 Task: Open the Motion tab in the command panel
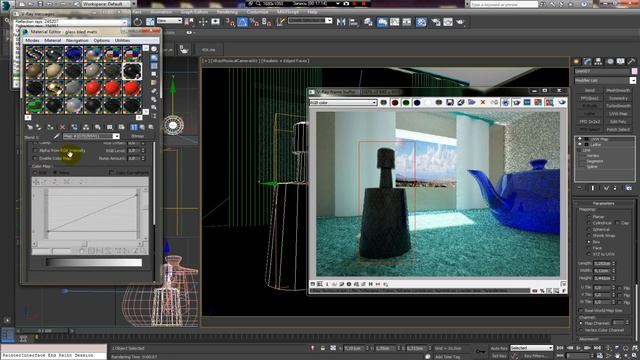pyautogui.click(x=610, y=61)
